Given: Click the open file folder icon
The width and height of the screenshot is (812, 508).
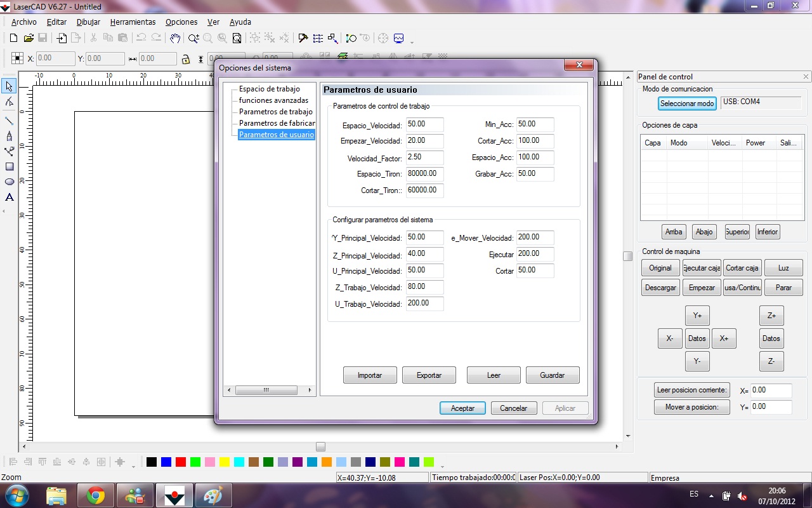Looking at the screenshot, I should (29, 38).
